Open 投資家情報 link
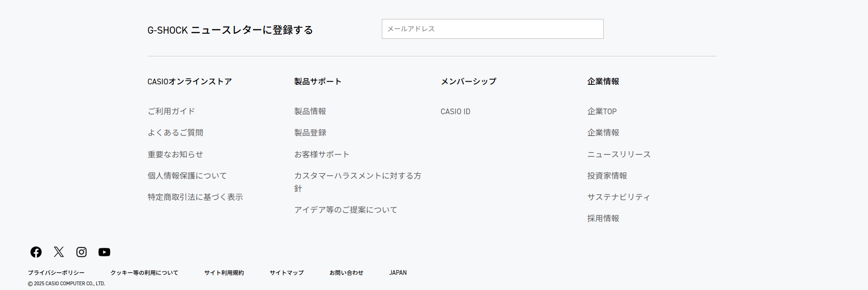Image resolution: width=868 pixels, height=290 pixels. [607, 176]
